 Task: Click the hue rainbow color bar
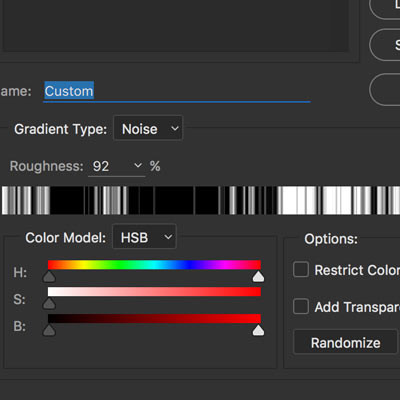click(154, 265)
